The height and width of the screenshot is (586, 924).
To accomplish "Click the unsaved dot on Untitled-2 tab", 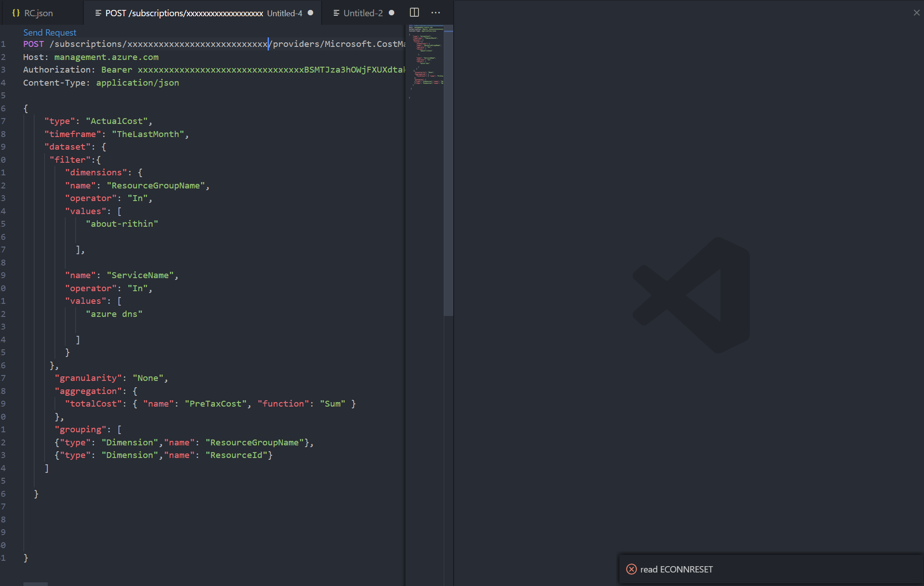I will tap(391, 13).
